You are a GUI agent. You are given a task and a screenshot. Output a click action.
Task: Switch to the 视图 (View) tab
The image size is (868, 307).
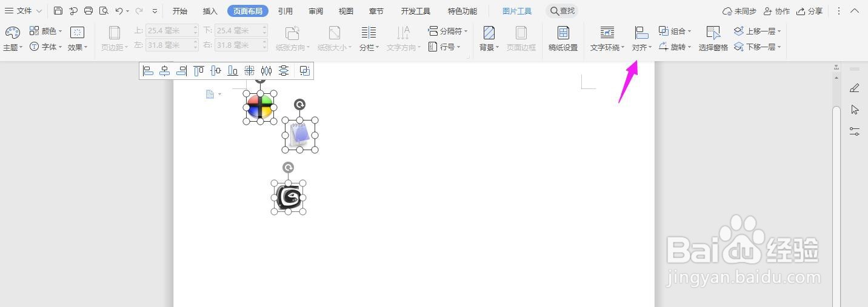pyautogui.click(x=346, y=11)
